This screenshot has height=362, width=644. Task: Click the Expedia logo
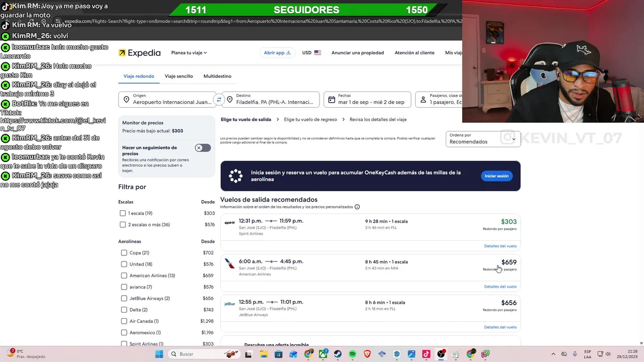[139, 53]
